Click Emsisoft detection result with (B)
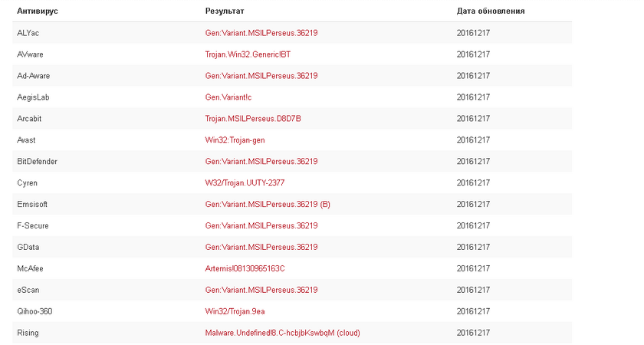 coord(268,205)
